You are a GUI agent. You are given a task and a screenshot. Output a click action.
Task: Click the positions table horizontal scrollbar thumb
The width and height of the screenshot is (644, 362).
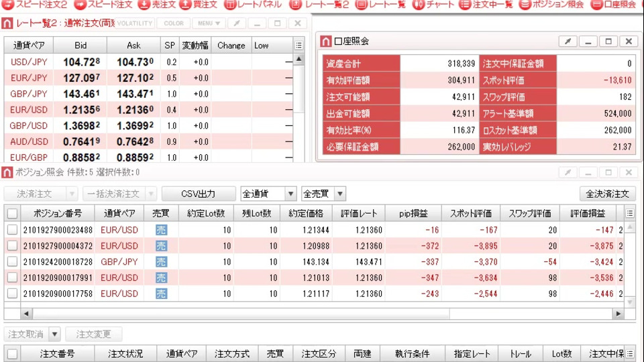pyautogui.click(x=241, y=314)
